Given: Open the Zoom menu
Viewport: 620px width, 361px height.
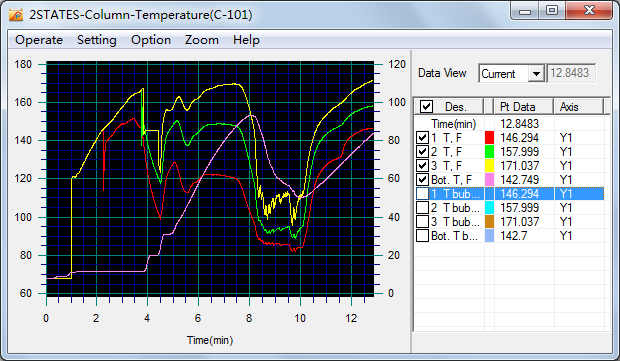Looking at the screenshot, I should pyautogui.click(x=202, y=40).
